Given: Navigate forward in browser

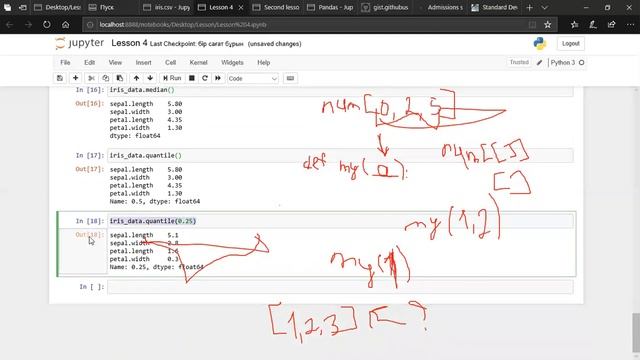Looking at the screenshot, I should point(28,24).
